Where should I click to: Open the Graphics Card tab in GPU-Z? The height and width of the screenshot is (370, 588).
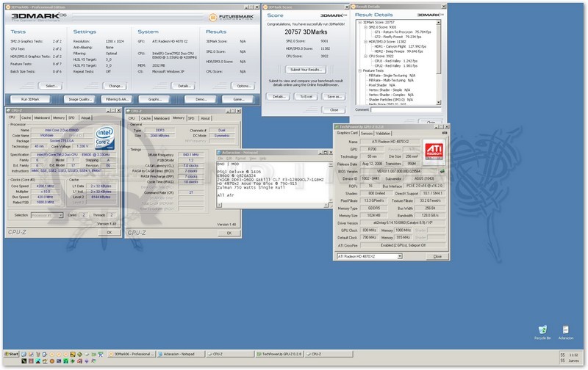pos(347,133)
